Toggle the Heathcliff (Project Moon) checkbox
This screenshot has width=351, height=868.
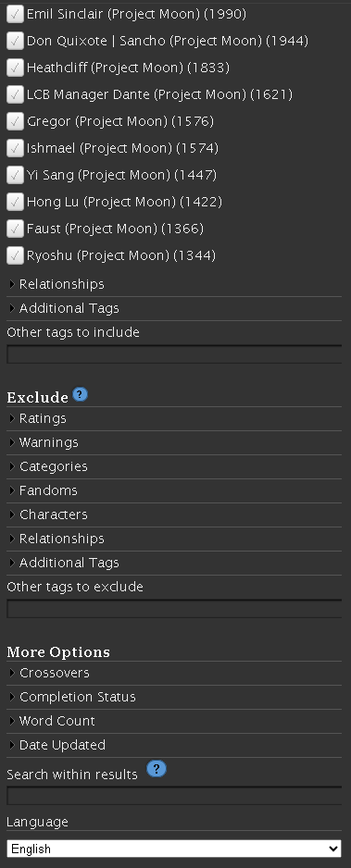pyautogui.click(x=15, y=68)
